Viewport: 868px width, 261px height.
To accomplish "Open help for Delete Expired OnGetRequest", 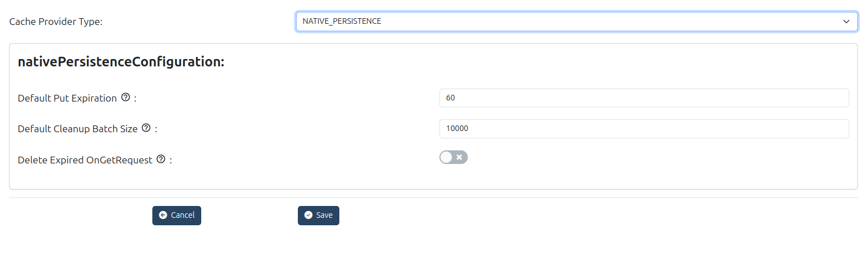I will point(161,159).
